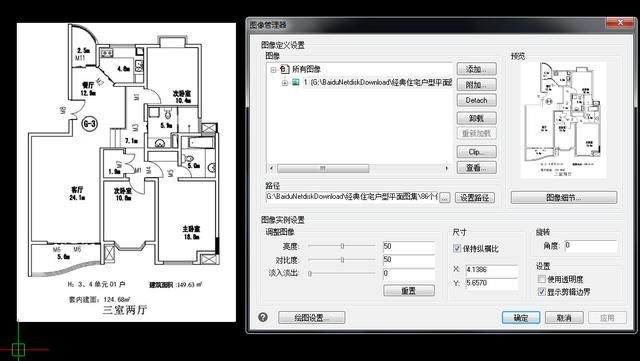Enable 使用透明度 checkbox
This screenshot has height=361, width=640.
point(542,279)
